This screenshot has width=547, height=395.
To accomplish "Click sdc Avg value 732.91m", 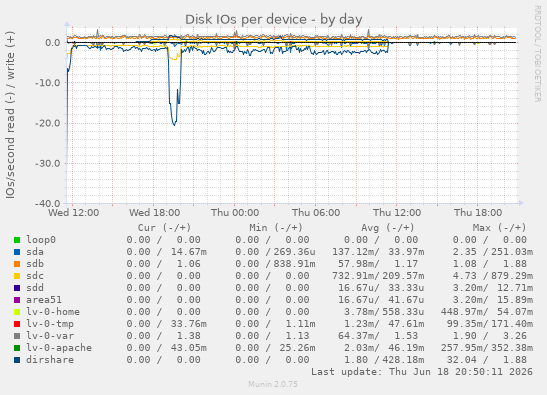I will point(355,276).
